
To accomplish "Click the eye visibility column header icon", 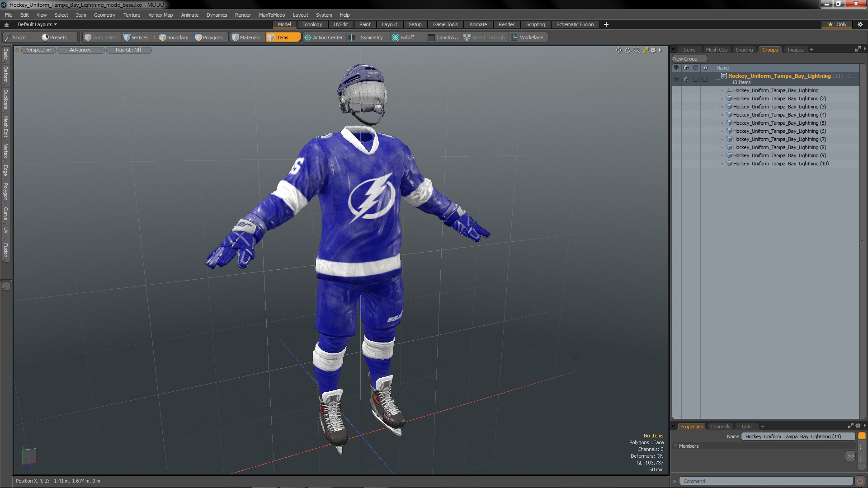I will tap(676, 68).
